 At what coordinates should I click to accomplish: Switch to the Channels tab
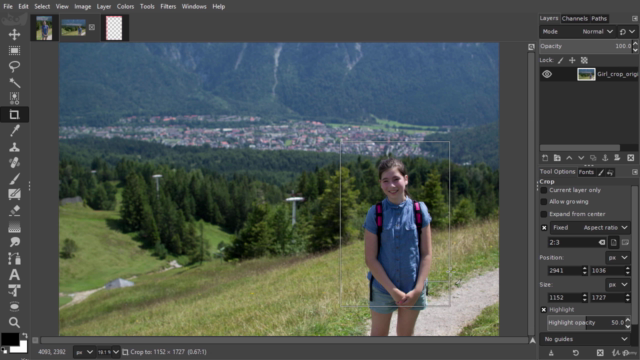coord(575,18)
